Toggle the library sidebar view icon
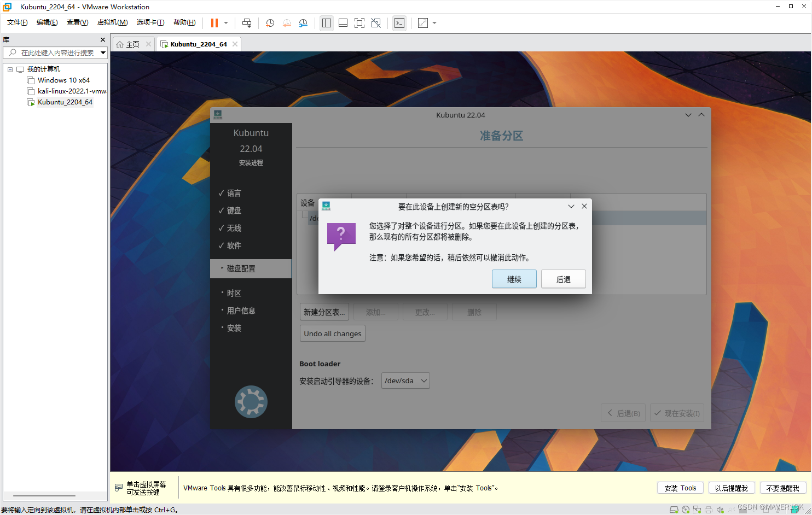This screenshot has height=515, width=812. pos(327,23)
